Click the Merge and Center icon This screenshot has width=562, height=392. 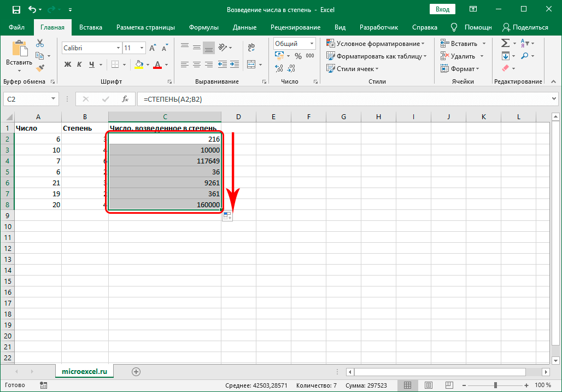[x=251, y=65]
